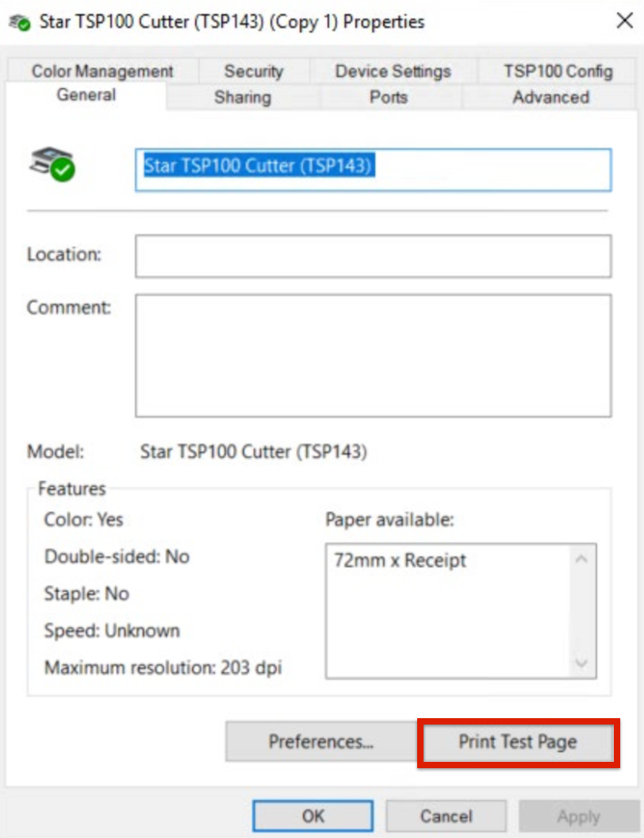
Task: Click the 'Double-sided: No' text
Action: (x=117, y=557)
